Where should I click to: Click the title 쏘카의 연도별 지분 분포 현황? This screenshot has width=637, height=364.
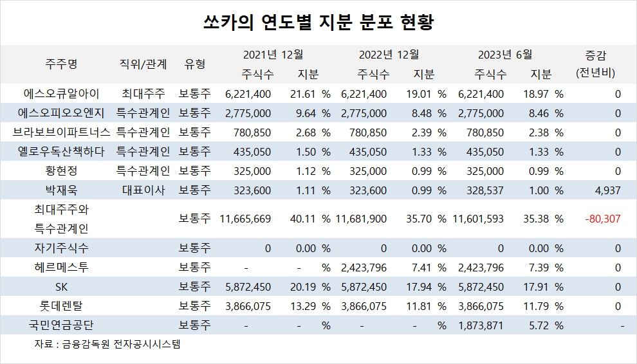click(318, 23)
